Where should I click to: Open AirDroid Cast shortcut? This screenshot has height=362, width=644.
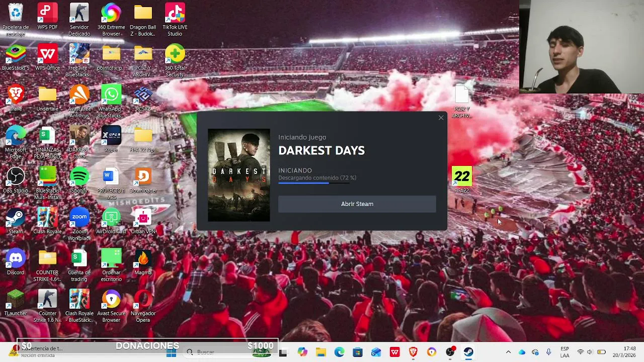[111, 221]
